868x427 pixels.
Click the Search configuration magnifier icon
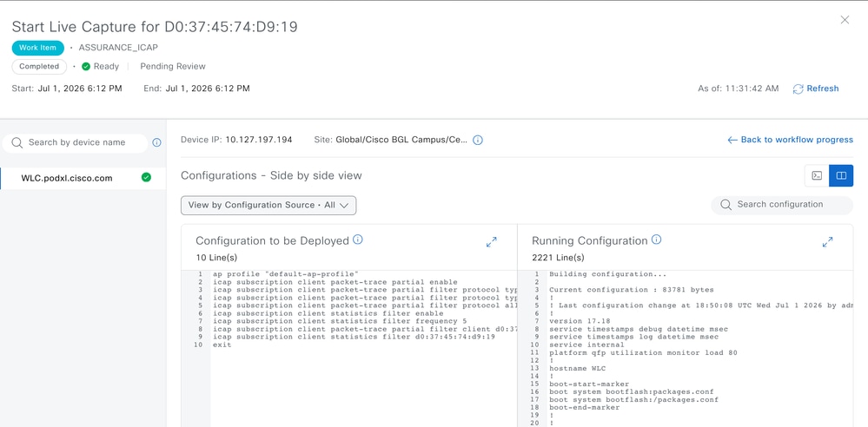coord(726,205)
